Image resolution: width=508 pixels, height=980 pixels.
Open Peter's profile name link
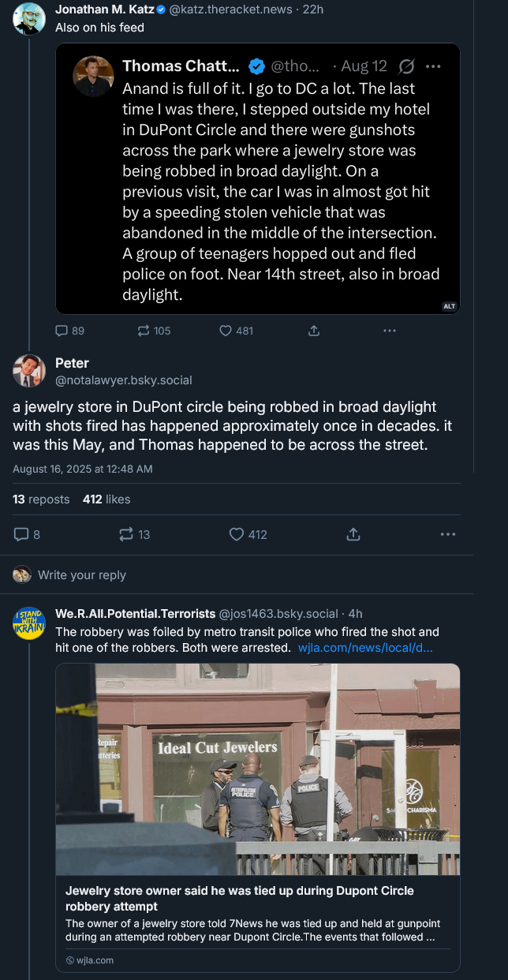(x=72, y=363)
